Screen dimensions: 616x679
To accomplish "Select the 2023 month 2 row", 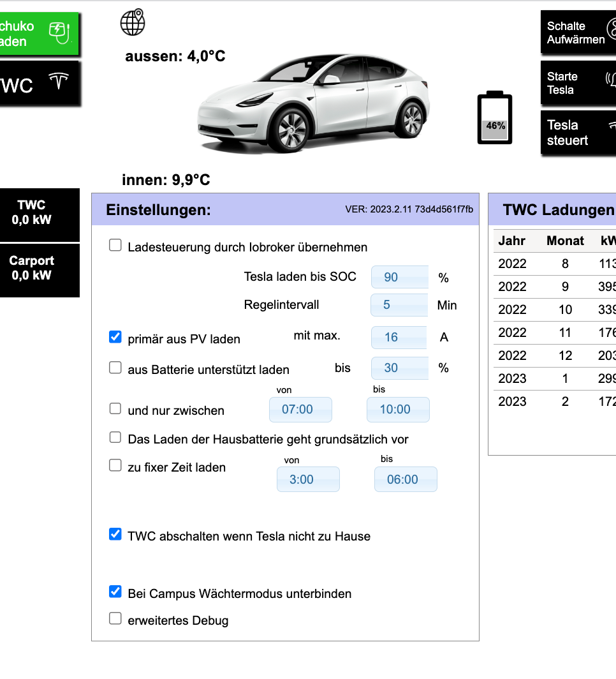I will click(555, 401).
